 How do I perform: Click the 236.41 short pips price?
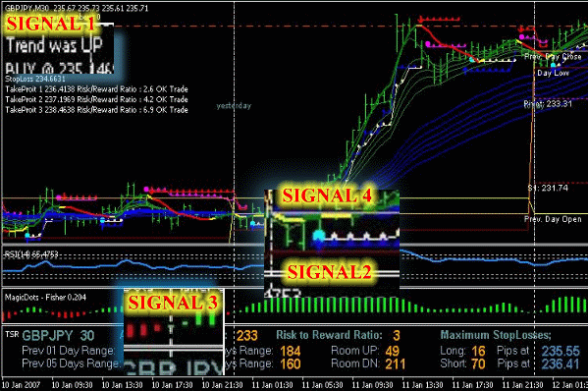coord(561,363)
